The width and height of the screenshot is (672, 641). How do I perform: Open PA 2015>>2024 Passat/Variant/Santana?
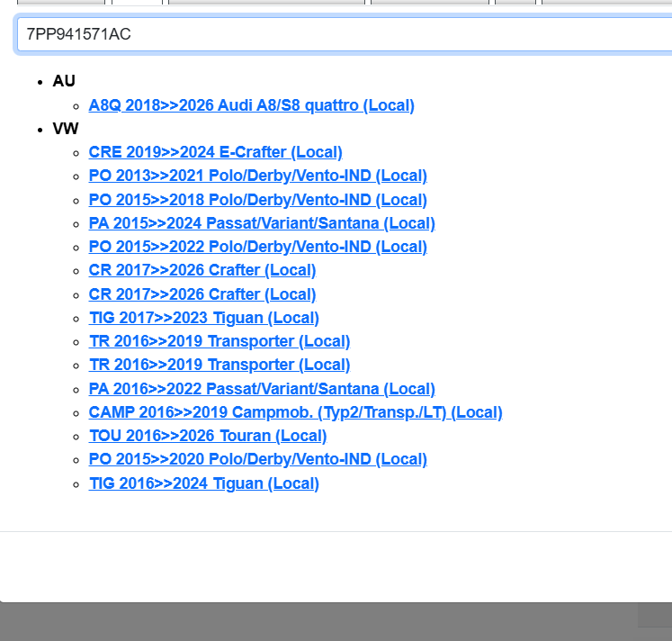pyautogui.click(x=262, y=223)
